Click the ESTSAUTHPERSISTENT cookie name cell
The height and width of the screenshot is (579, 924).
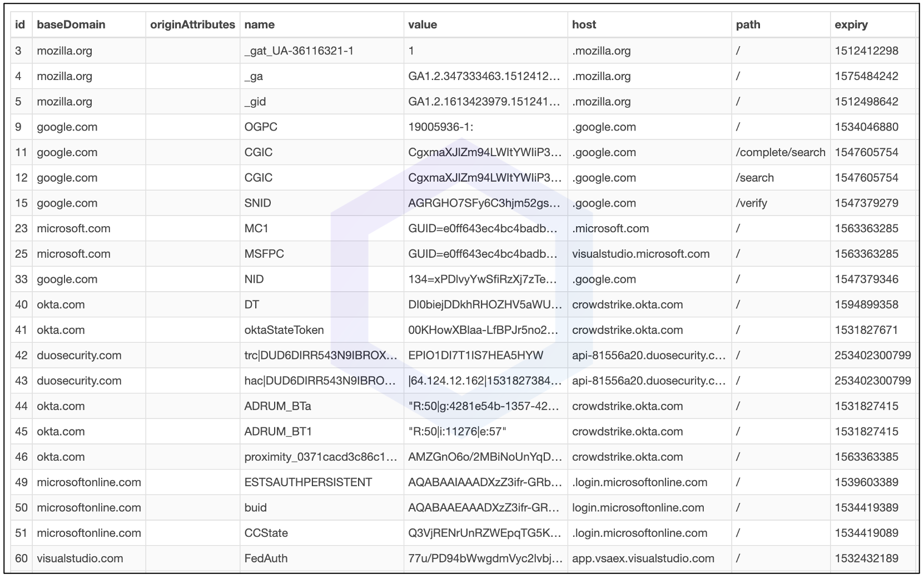pyautogui.click(x=308, y=482)
